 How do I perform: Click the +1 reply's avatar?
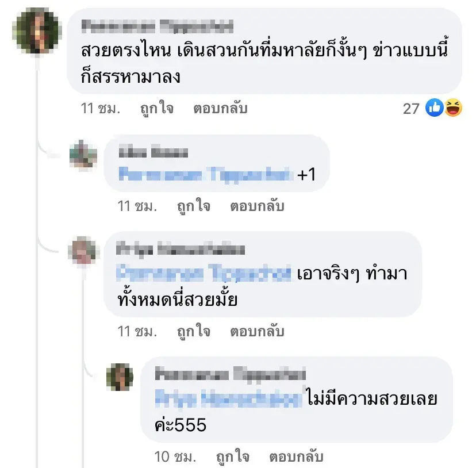[x=83, y=155]
